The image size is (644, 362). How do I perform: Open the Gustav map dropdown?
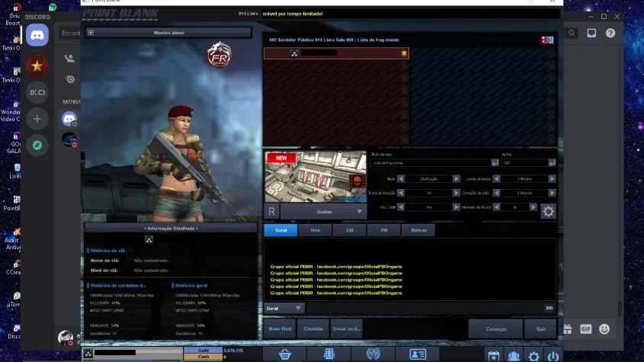(324, 212)
